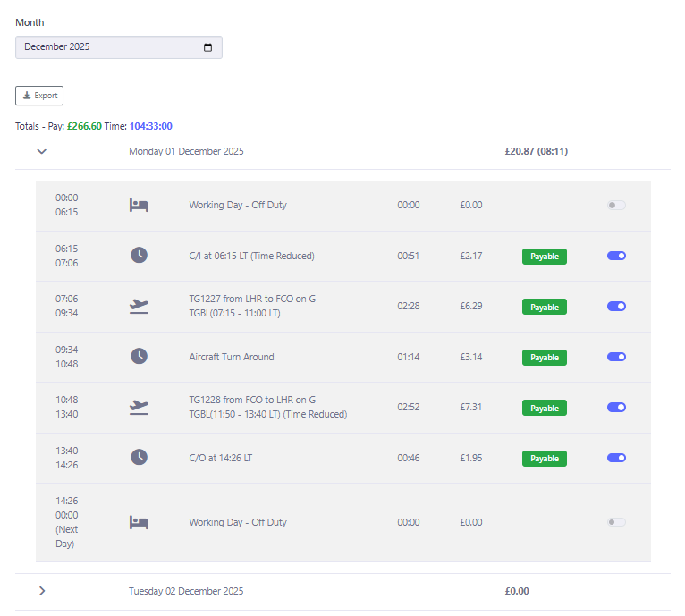Viewport: 685px width, 616px height.
Task: Click the bed icon for first Off Duty row
Action: [x=139, y=205]
